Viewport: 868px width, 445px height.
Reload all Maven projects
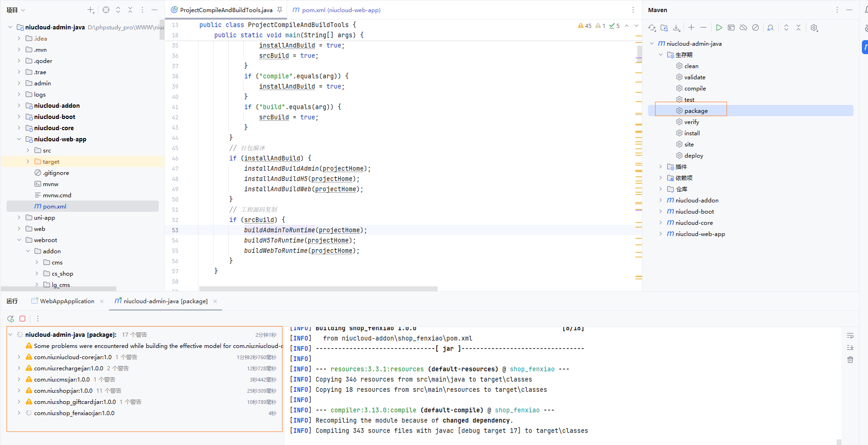coord(652,28)
